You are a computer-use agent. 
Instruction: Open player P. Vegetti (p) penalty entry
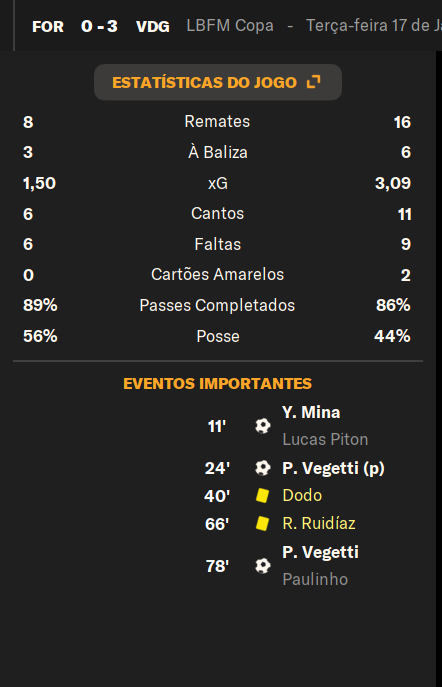click(333, 468)
